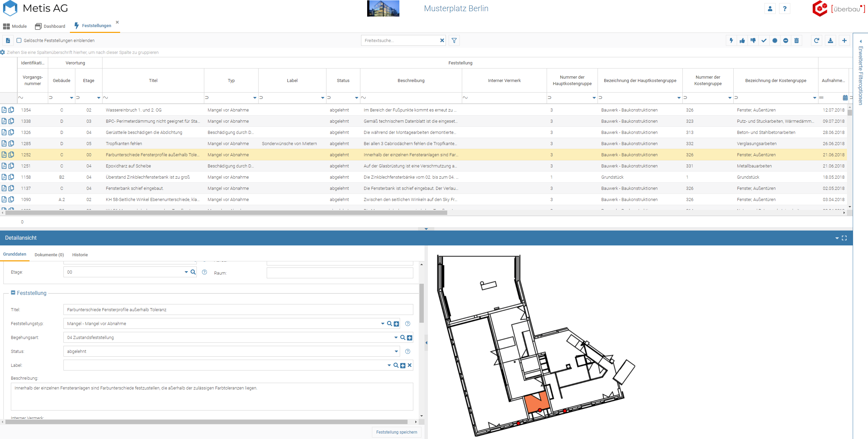The height and width of the screenshot is (439, 868).
Task: Click the Dashboard navigation link
Action: 50,26
